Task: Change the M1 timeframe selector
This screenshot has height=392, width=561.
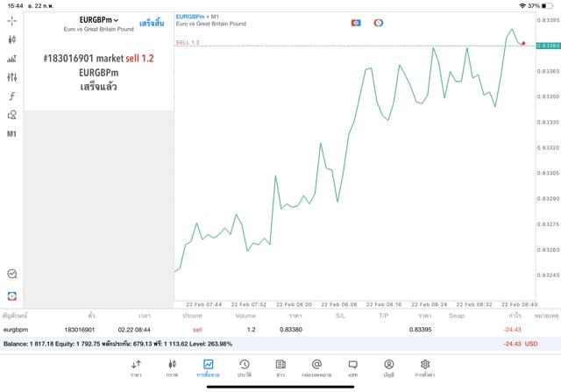Action: (x=11, y=134)
